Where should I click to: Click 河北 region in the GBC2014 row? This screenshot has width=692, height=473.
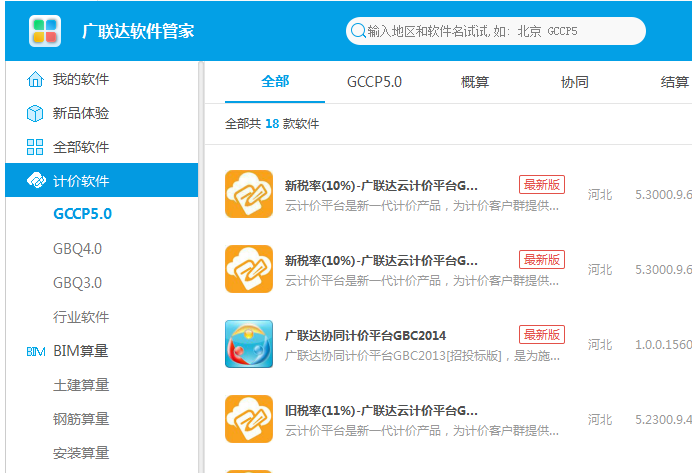click(x=600, y=345)
